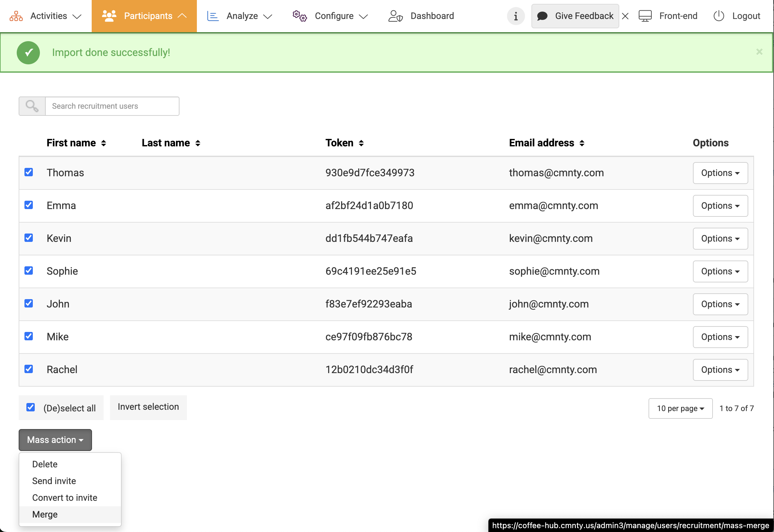The image size is (774, 532).
Task: Open the 10 per page dropdown
Action: click(x=680, y=408)
